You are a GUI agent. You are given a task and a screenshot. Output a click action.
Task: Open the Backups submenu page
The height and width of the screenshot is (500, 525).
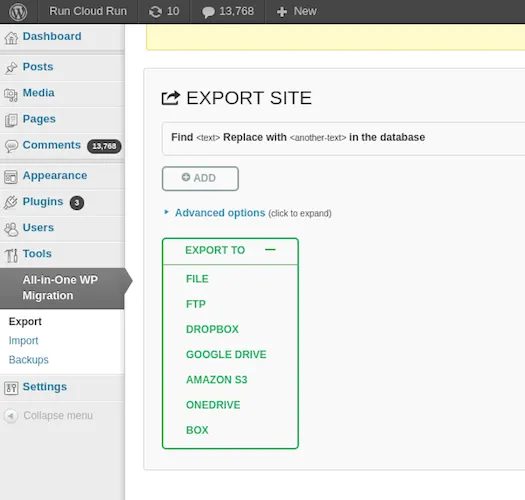pyautogui.click(x=28, y=360)
